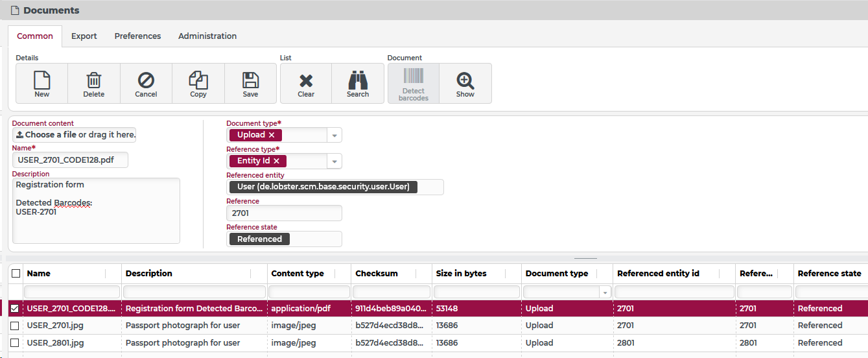Click the New document icon
The image size is (868, 358).
point(42,80)
